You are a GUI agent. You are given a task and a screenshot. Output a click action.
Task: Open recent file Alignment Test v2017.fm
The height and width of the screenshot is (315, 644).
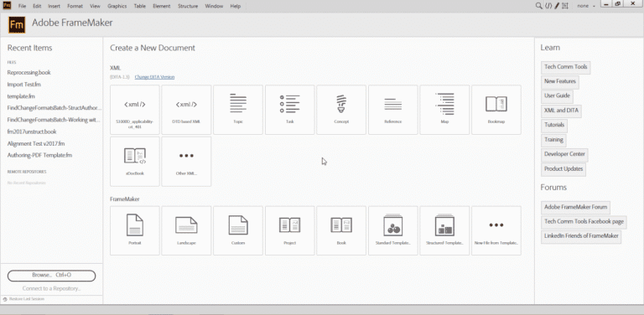point(36,144)
